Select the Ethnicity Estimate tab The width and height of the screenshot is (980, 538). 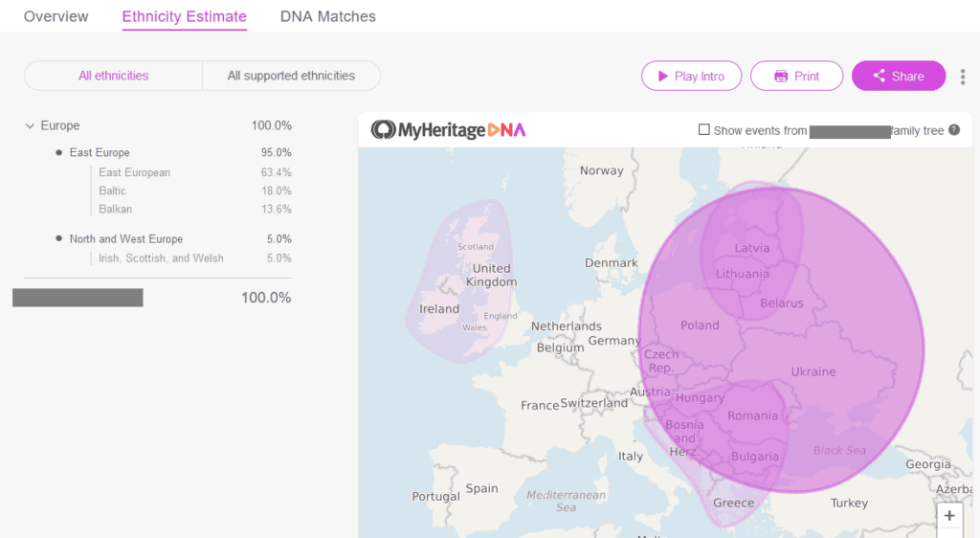pos(185,16)
